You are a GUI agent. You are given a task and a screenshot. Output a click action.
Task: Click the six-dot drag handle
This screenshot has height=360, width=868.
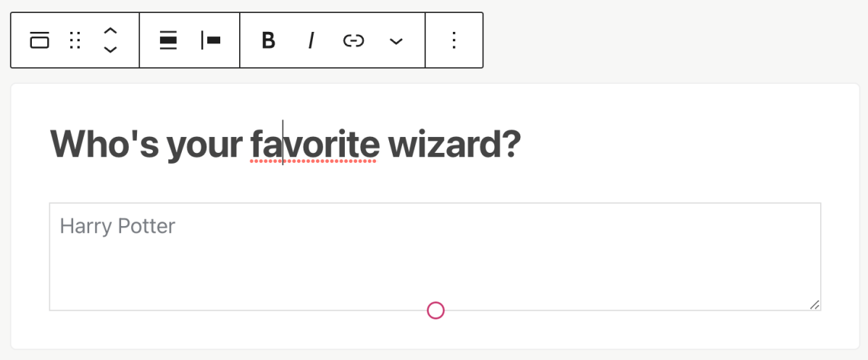(x=75, y=41)
